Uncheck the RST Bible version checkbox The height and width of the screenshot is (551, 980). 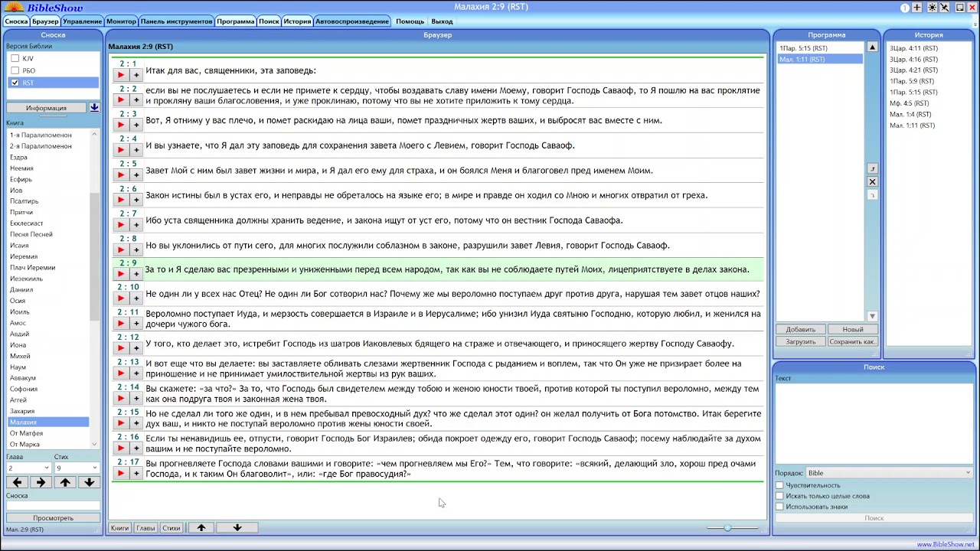point(15,83)
